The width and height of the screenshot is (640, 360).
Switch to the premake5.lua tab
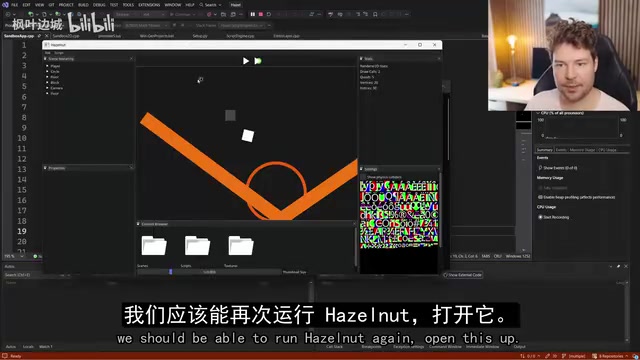(x=109, y=36)
